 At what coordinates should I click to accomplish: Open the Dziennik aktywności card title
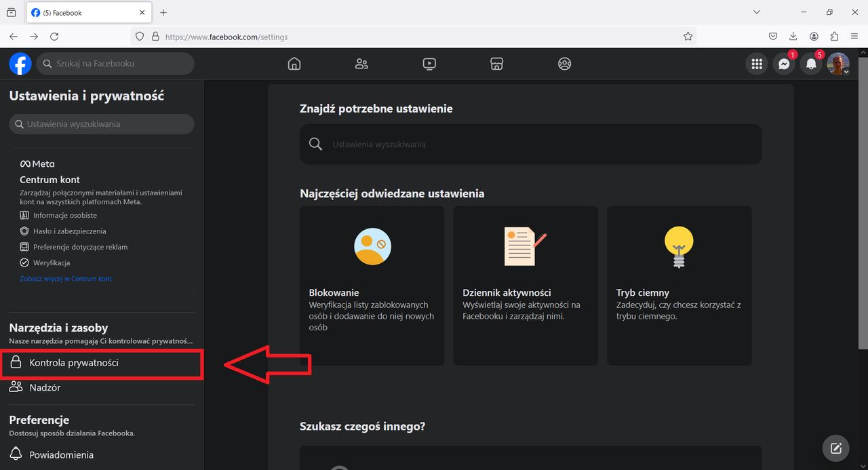click(x=507, y=292)
